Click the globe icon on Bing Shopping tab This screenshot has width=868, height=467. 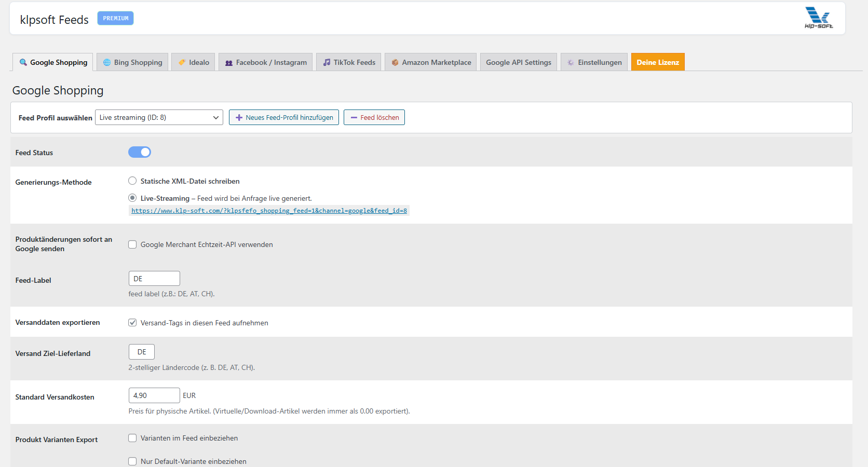coord(107,62)
